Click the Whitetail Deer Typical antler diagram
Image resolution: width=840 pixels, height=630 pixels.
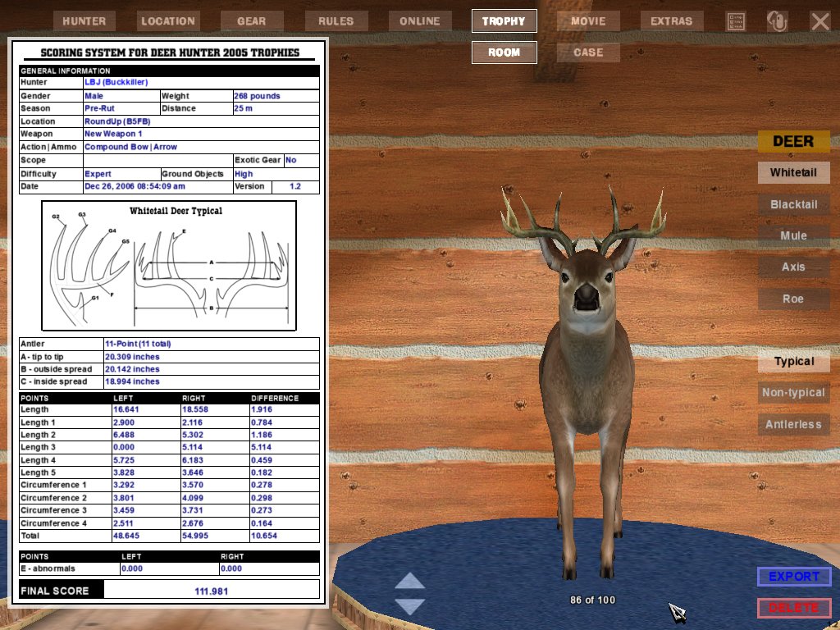point(169,266)
